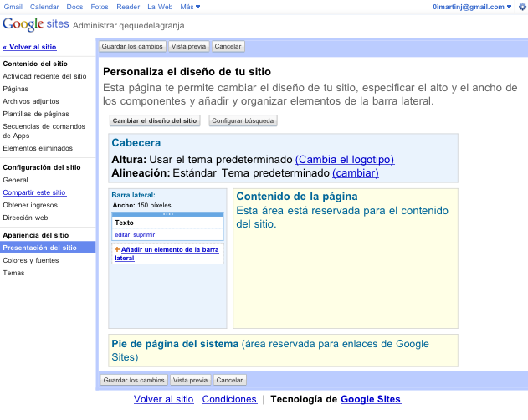The width and height of the screenshot is (528, 420).
Task: Click Volver al sitio footer link
Action: coord(164,399)
